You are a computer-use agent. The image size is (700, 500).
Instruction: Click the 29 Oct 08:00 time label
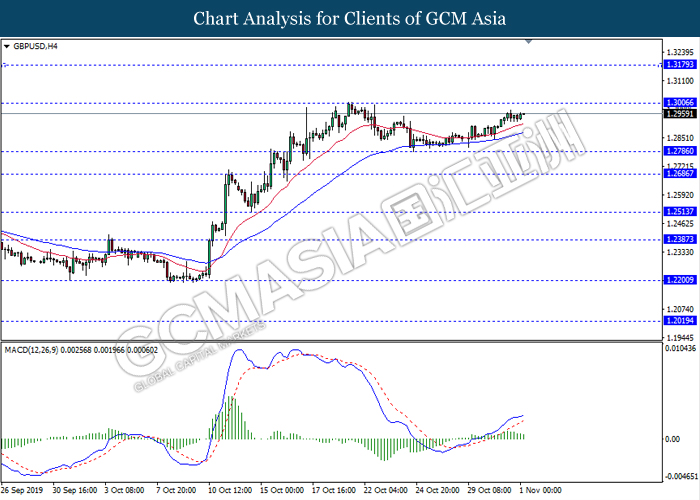pos(490,490)
